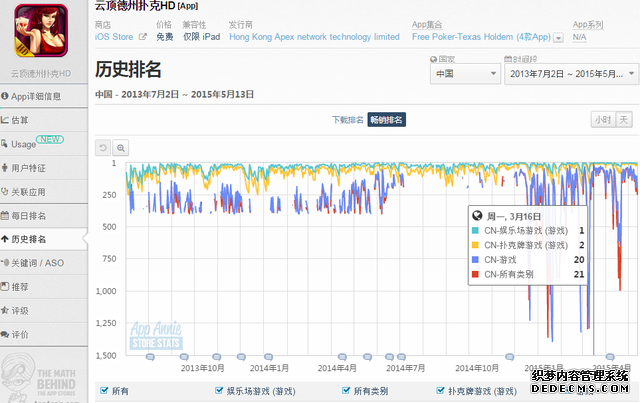The width and height of the screenshot is (640, 403).
Task: Click the chart reset undo icon
Action: [x=103, y=148]
